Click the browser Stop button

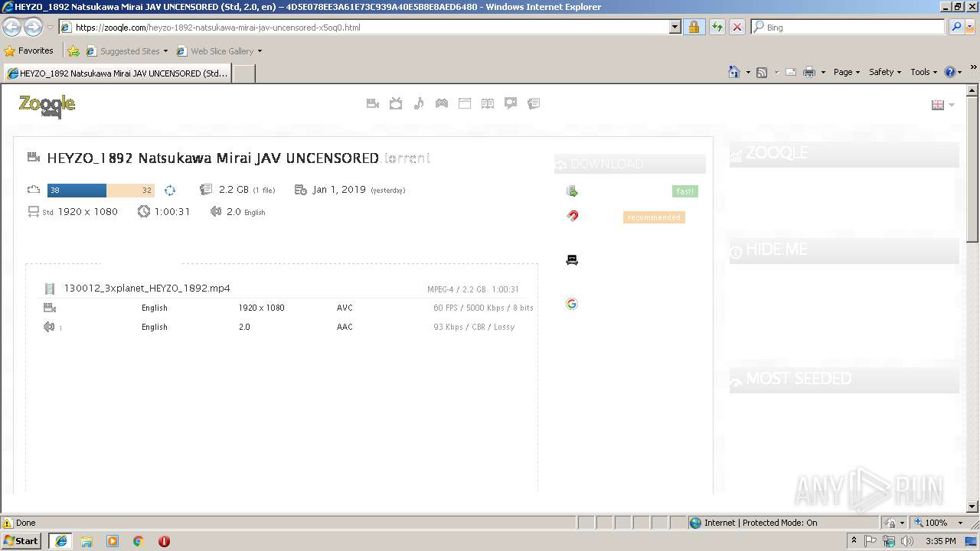737,27
